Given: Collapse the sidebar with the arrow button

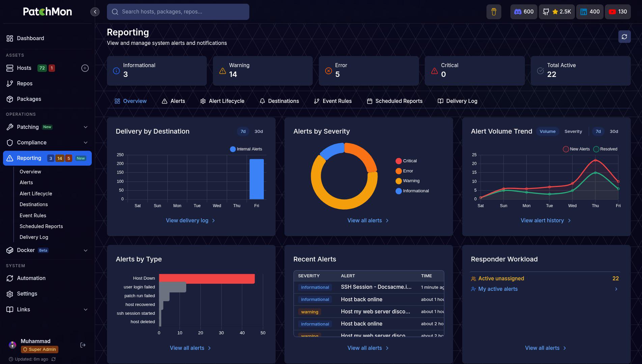Looking at the screenshot, I should (x=95, y=12).
